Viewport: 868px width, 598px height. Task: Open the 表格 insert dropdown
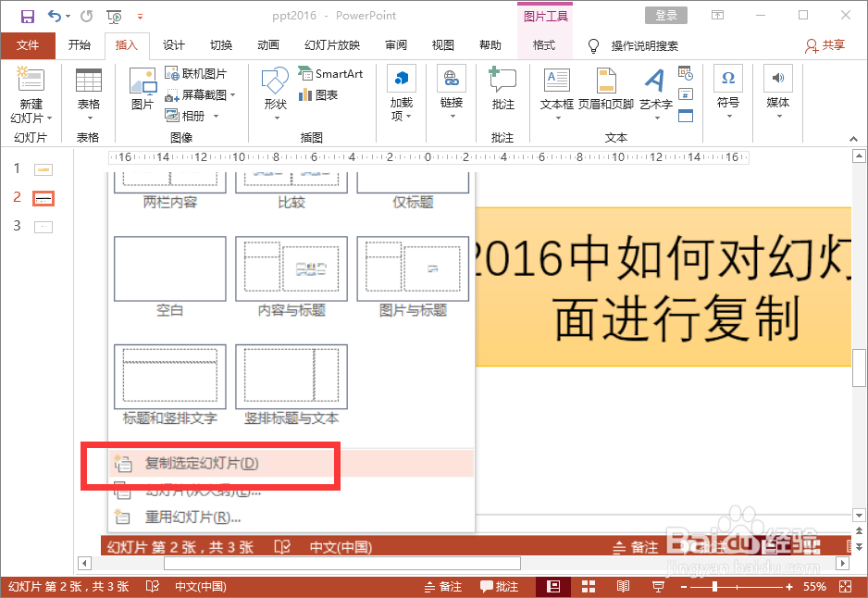coord(89,94)
